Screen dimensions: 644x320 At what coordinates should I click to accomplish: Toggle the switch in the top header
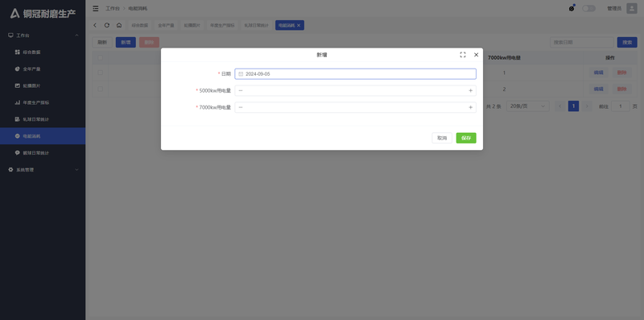pos(588,8)
